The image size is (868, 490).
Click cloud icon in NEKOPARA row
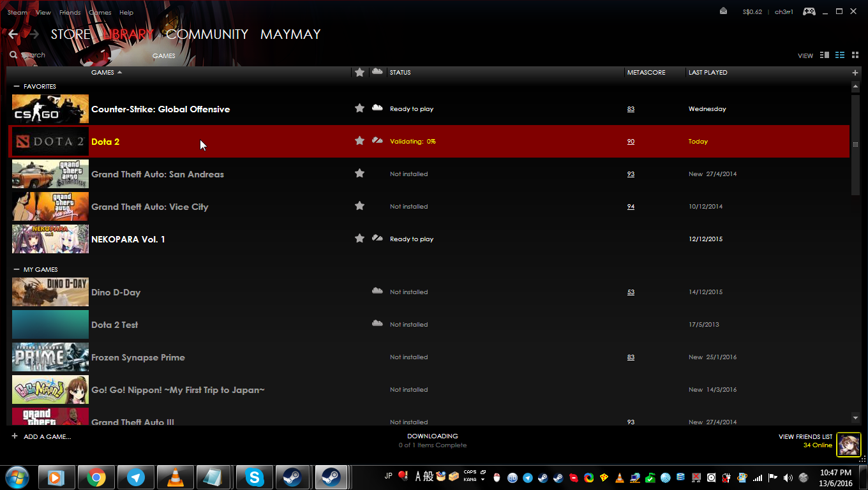(377, 238)
